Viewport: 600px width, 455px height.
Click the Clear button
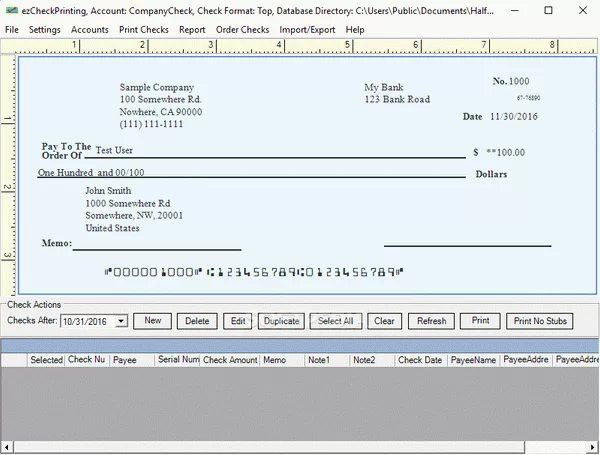coord(384,321)
